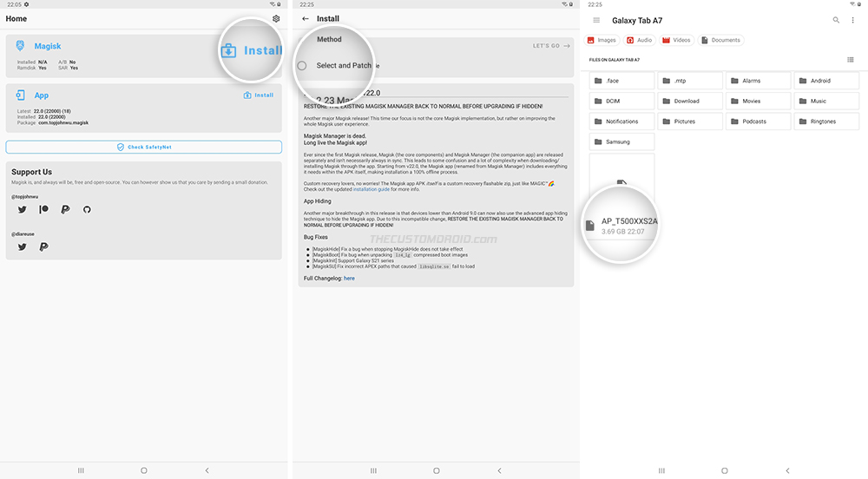Click the Magisk logo icon
This screenshot has width=868, height=479.
[21, 46]
